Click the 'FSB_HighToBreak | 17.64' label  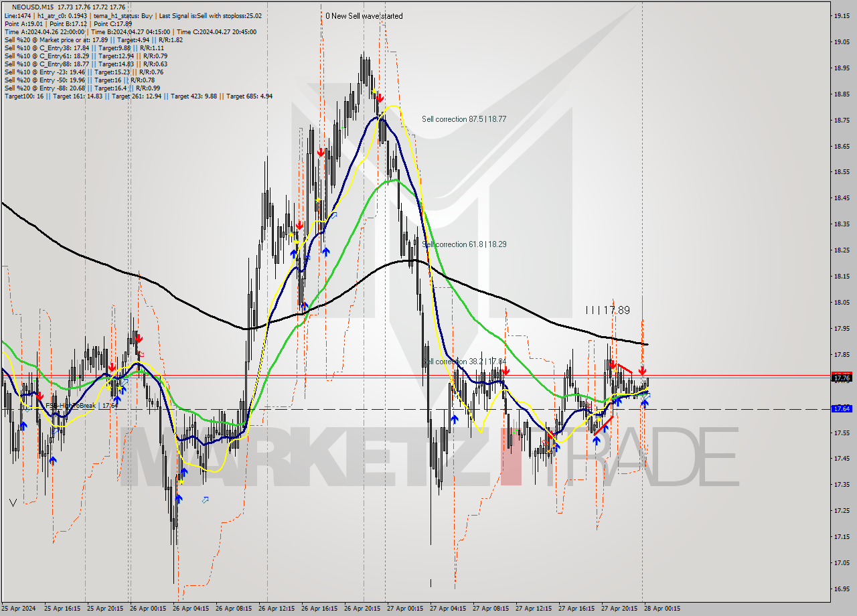point(82,405)
